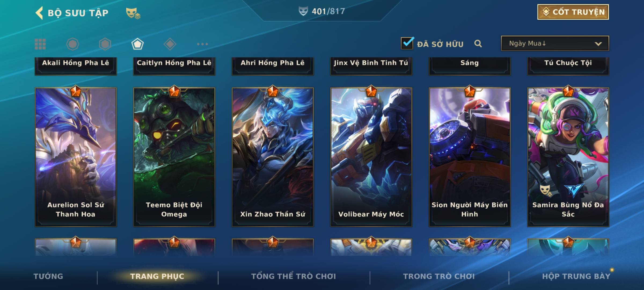Click the Cốt Truyện button

coord(573,12)
